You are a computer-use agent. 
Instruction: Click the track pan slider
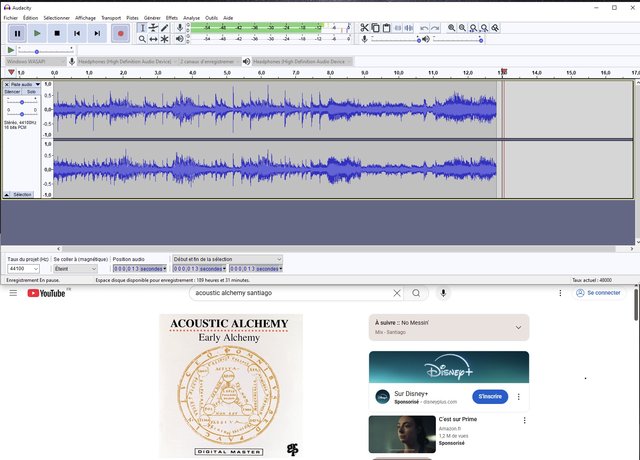[x=22, y=113]
